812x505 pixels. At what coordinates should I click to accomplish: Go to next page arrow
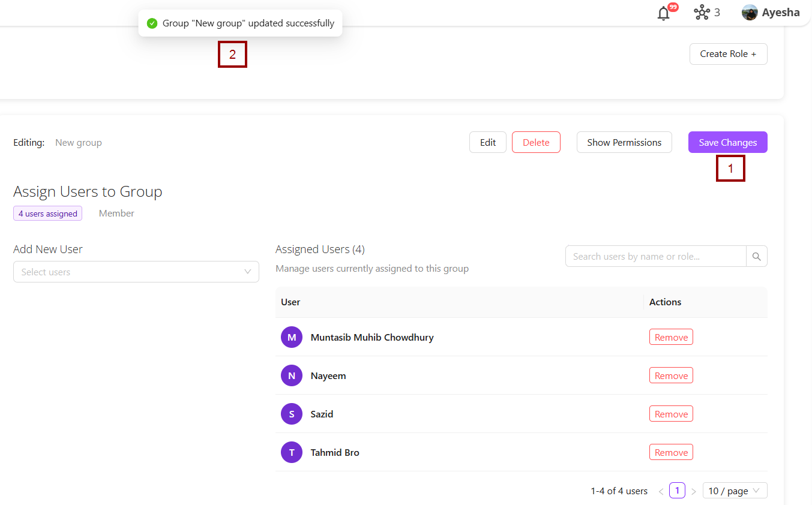point(694,491)
